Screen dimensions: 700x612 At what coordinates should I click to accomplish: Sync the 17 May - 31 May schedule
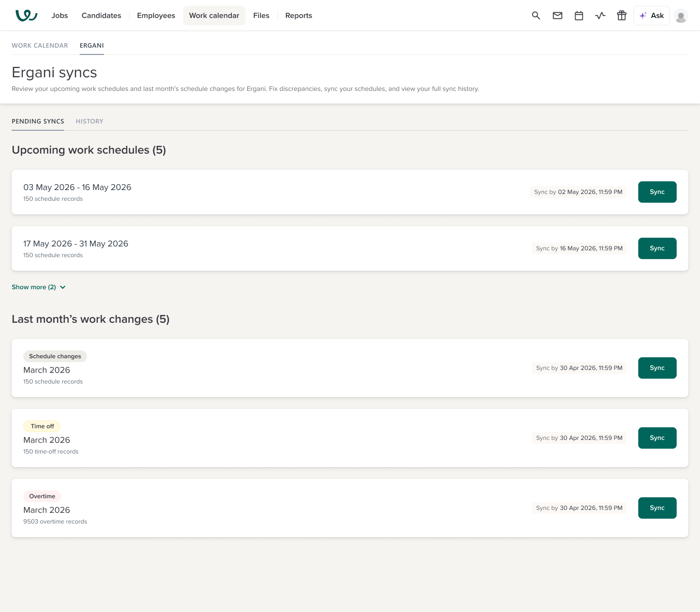[x=657, y=248]
